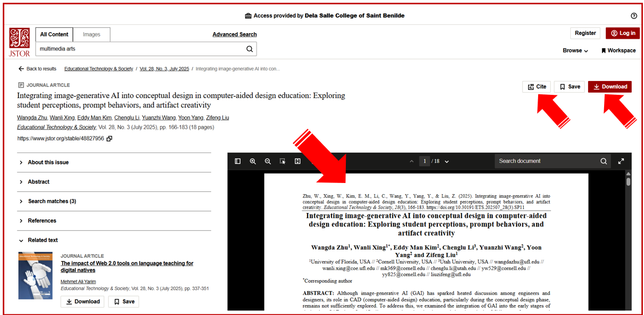
Task: Open Educational Technology & Society breadcrumb link
Action: click(99, 69)
